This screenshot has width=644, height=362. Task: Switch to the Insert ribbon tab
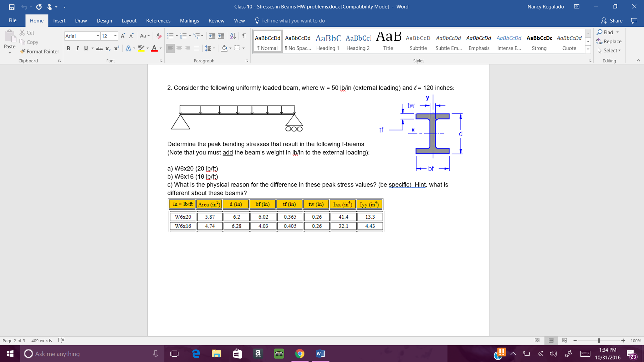click(x=59, y=20)
